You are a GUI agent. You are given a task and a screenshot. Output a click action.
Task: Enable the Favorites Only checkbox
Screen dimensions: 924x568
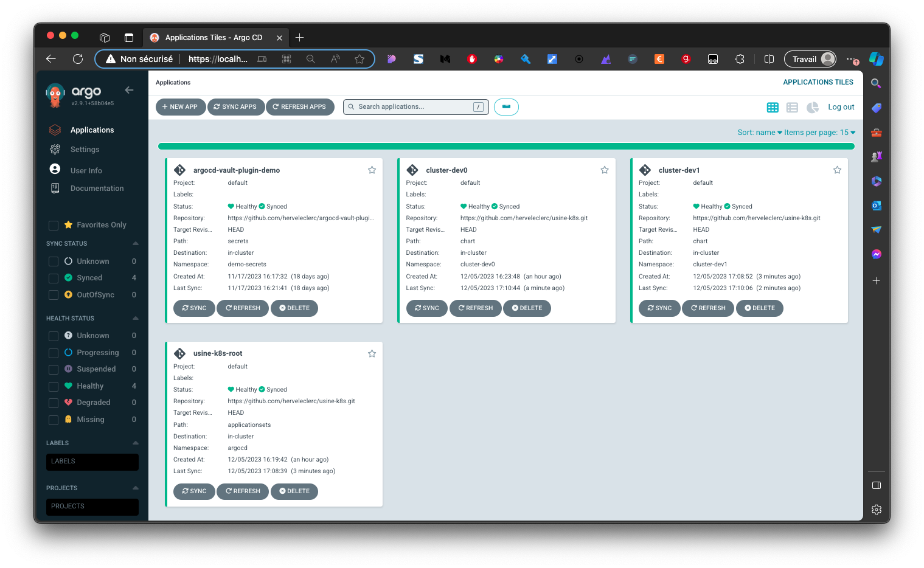pos(54,226)
